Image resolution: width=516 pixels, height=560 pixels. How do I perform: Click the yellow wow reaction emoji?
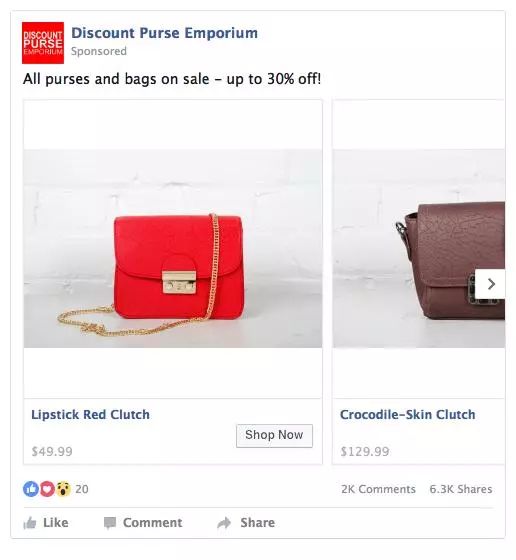point(63,489)
